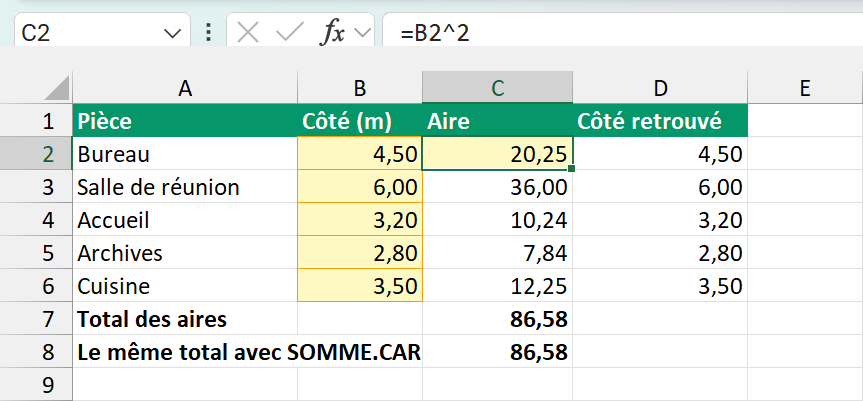Select the 'Bureau' cell
This screenshot has width=863, height=401.
click(185, 153)
